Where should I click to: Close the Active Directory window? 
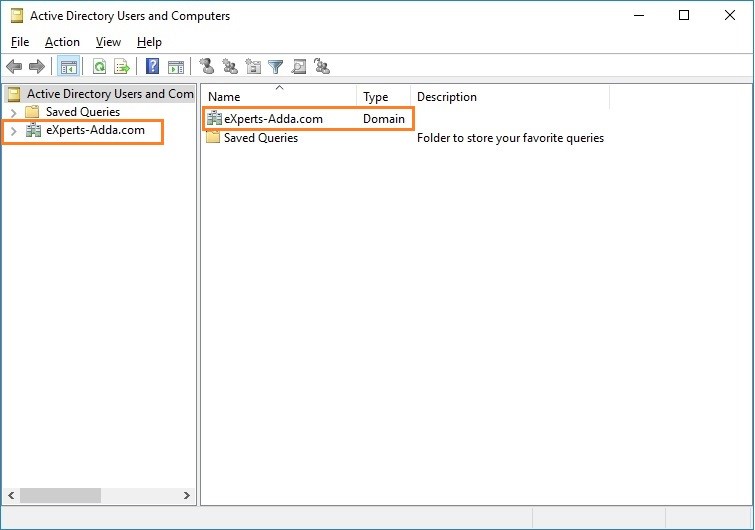click(729, 15)
